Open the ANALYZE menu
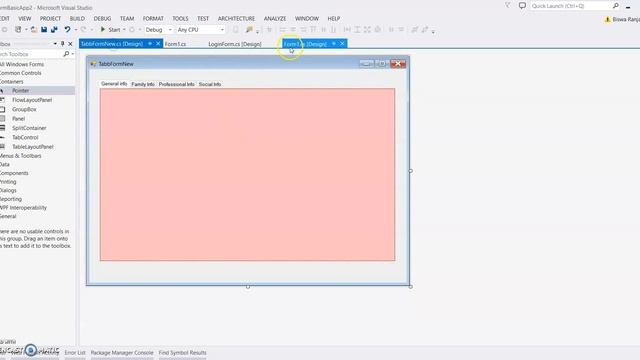Viewport: 640px width, 360px height. (x=275, y=18)
